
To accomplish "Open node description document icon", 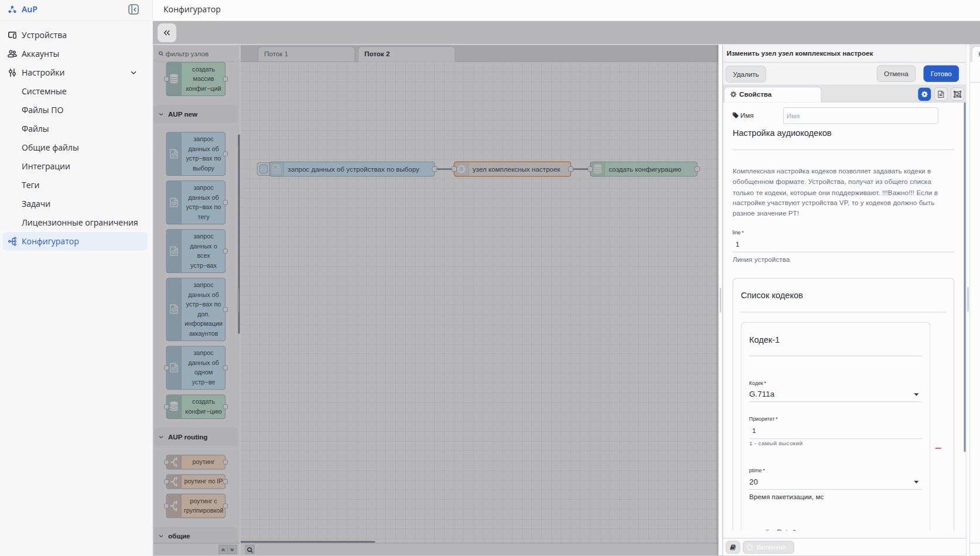I will click(x=941, y=94).
